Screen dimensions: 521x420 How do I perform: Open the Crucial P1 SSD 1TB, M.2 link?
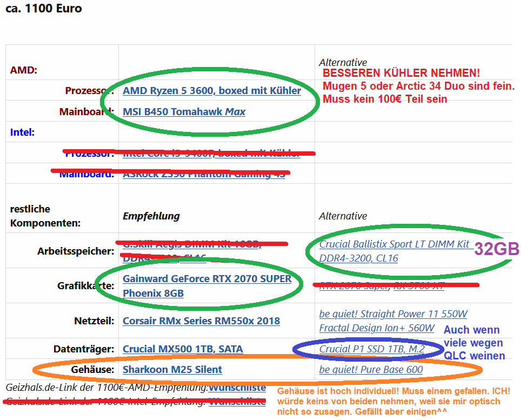[x=372, y=349]
